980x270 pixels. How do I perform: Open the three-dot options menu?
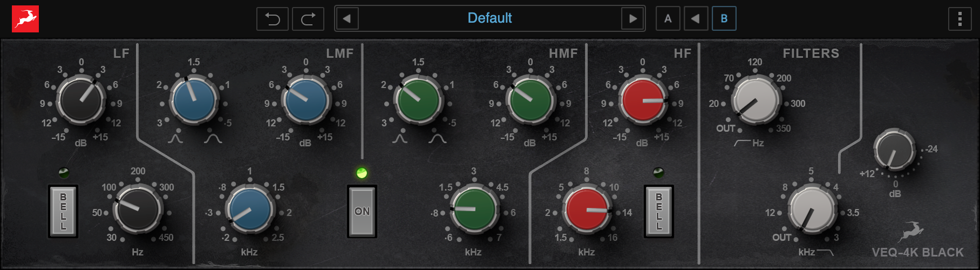959,19
